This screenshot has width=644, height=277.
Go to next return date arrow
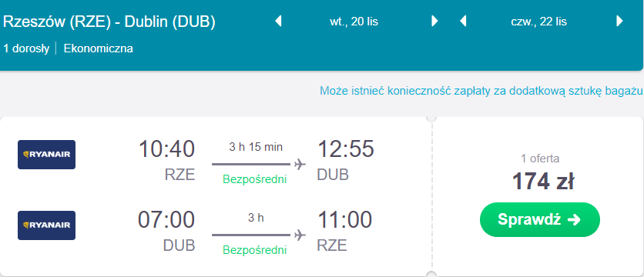click(620, 21)
